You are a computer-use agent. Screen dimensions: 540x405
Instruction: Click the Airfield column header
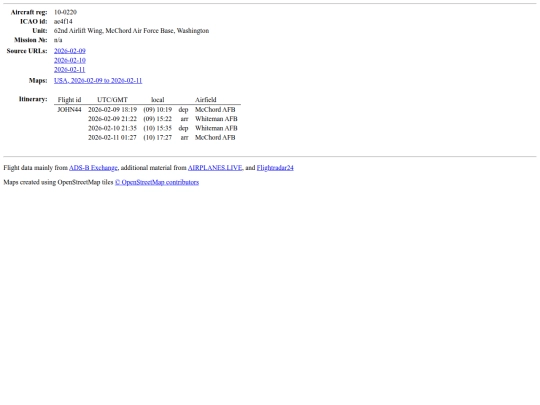click(x=206, y=100)
